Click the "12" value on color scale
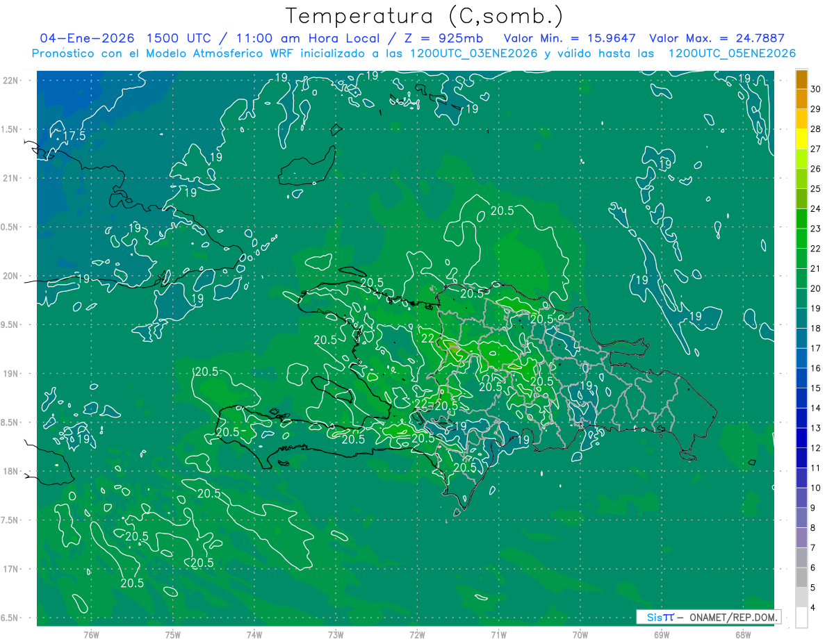834x644 pixels. tap(816, 448)
